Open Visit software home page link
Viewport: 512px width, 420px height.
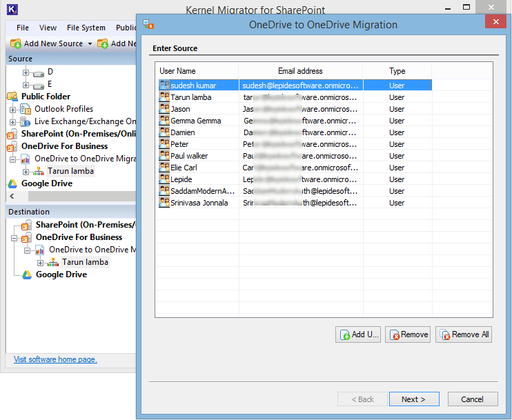tap(55, 359)
